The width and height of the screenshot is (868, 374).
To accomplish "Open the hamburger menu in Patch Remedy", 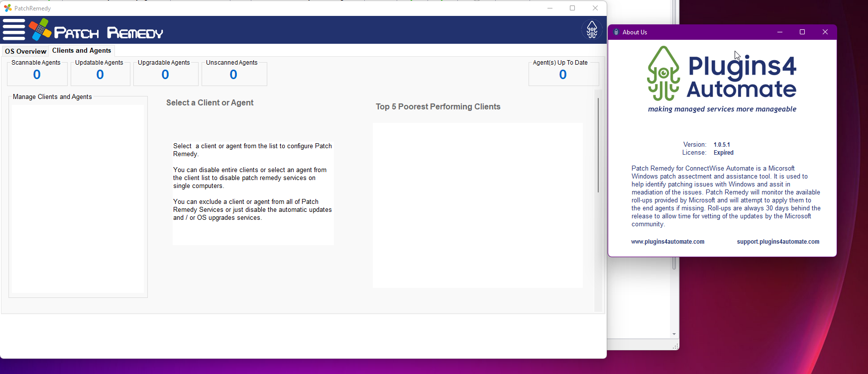I will click(x=14, y=29).
